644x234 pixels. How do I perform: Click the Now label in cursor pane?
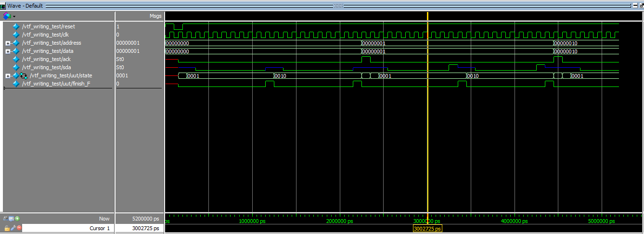pyautogui.click(x=104, y=219)
